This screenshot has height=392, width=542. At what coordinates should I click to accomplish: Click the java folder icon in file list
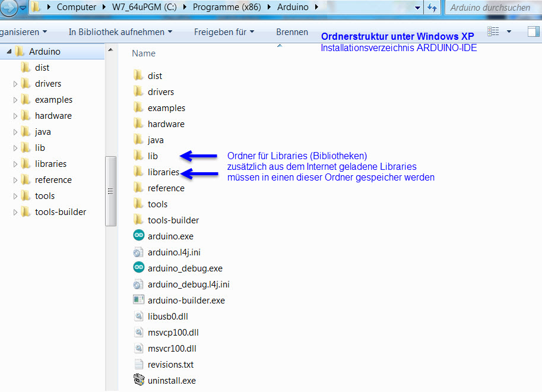138,140
